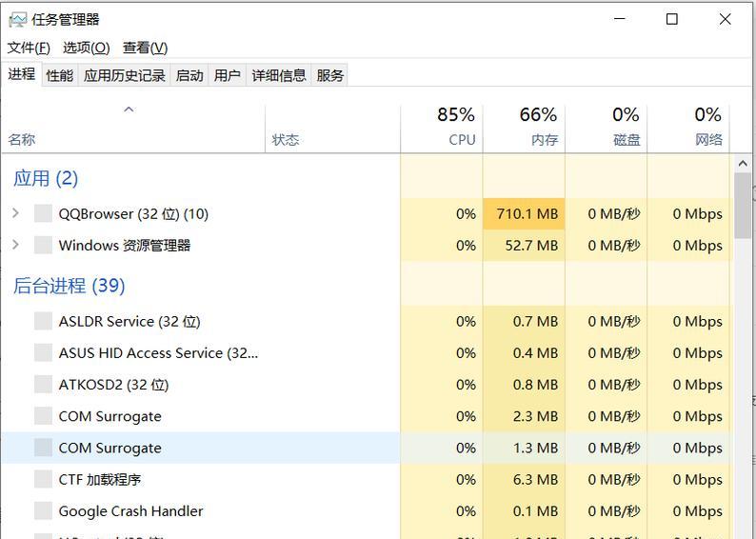Screen dimensions: 756x539
Task: Expand the Windows 资源管理器 group
Action: [x=15, y=245]
